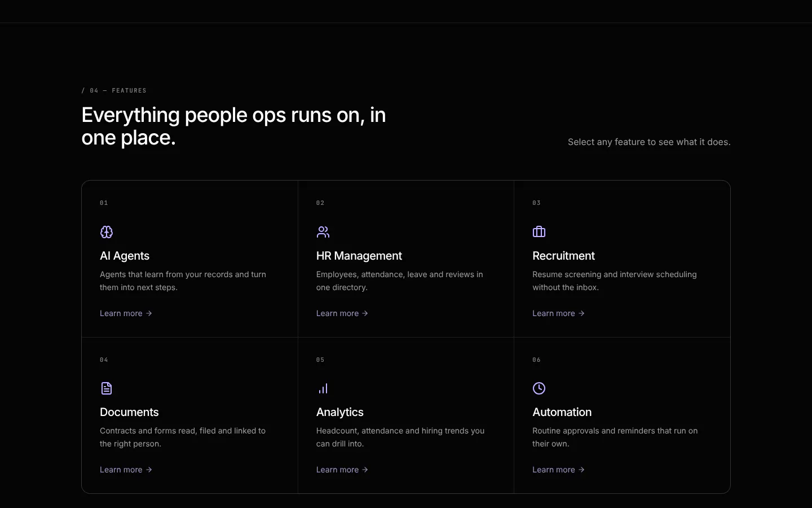The image size is (812, 508).
Task: Click the AI Agents brain icon
Action: tap(107, 232)
